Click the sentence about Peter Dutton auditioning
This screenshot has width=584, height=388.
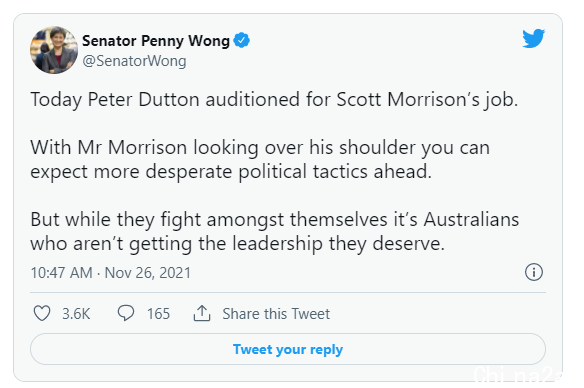click(x=274, y=100)
